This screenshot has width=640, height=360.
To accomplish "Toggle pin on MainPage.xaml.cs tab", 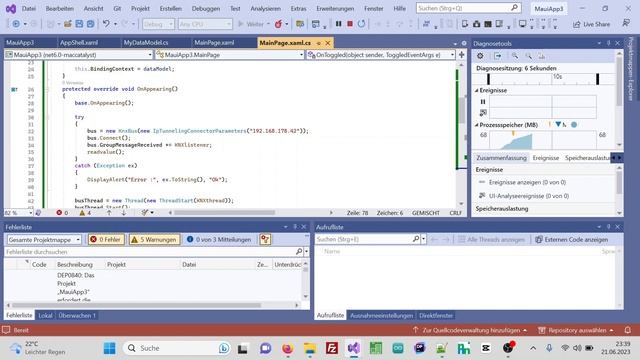I will (x=318, y=43).
